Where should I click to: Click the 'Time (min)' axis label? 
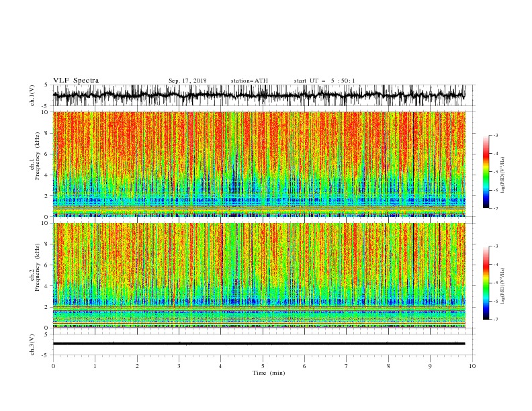coord(269,373)
